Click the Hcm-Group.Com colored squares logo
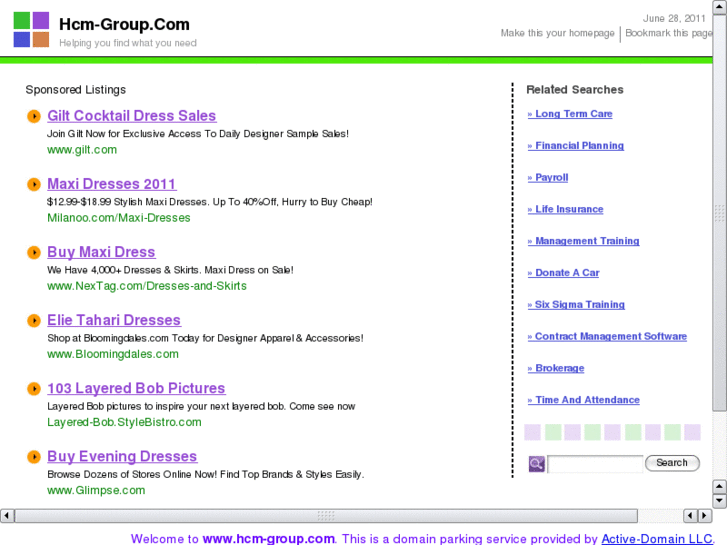 [x=31, y=30]
